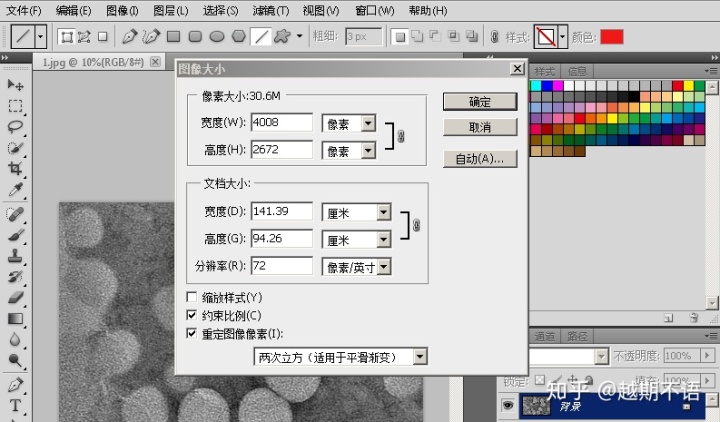Viewport: 720px width, 422px height.
Task: Open the 窗口(W) menu
Action: (375, 10)
